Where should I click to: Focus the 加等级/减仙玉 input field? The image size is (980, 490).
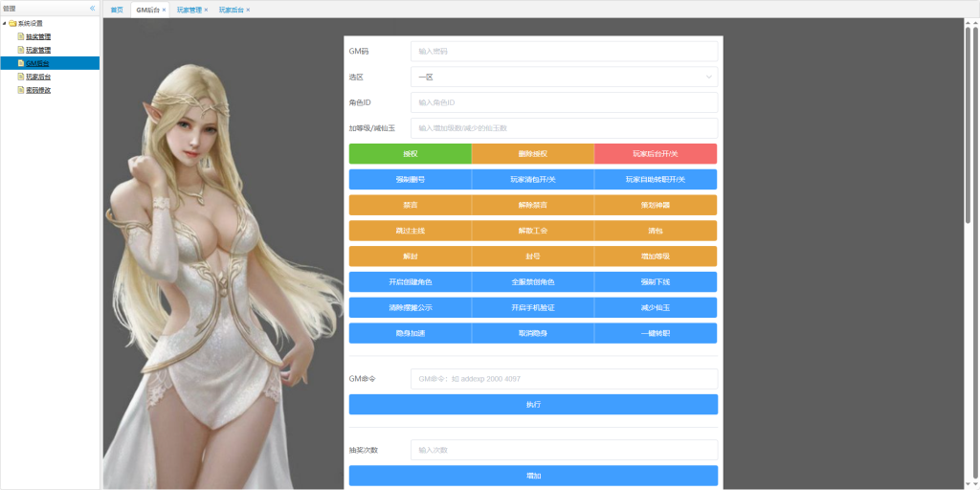[564, 128]
